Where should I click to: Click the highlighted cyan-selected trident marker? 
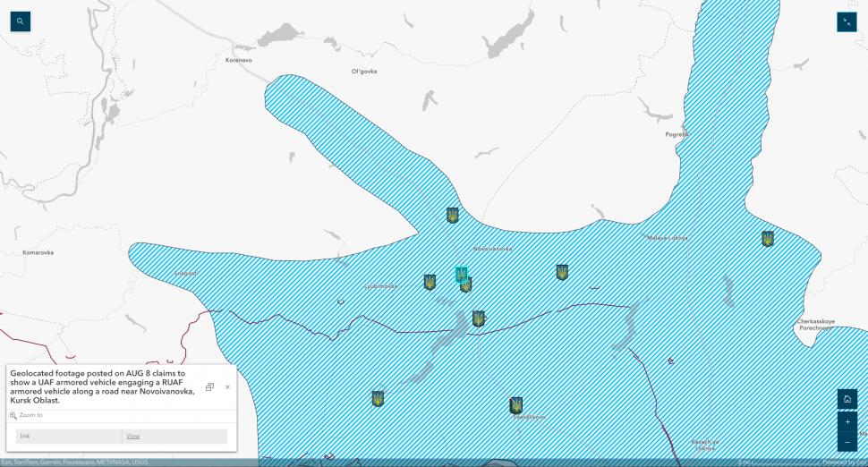(461, 274)
